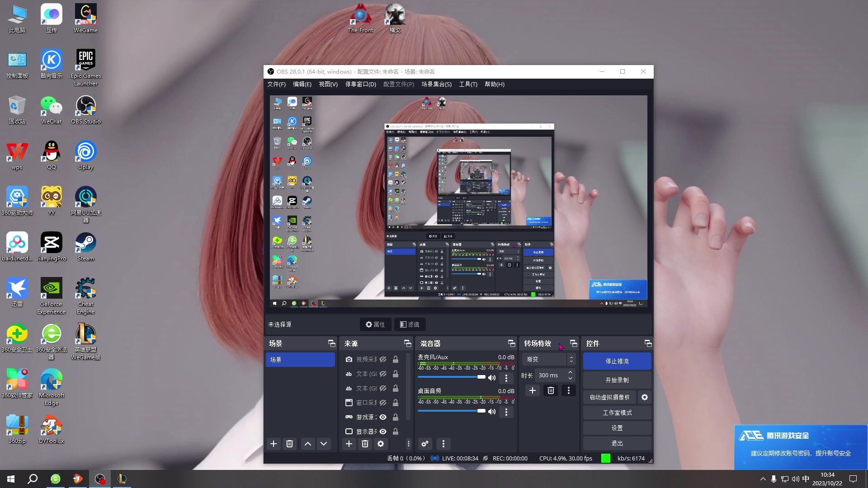Move scene down with the down arrow
Viewport: 868px width, 488px height.
324,444
